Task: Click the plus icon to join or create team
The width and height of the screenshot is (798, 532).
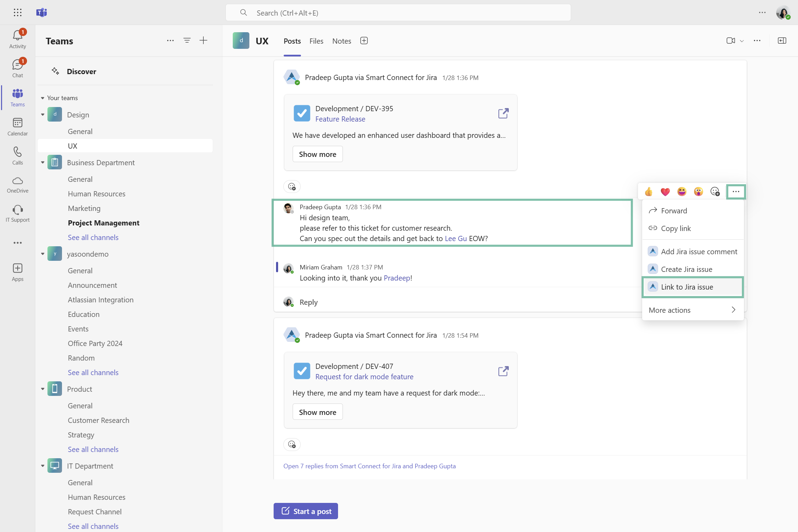Action: click(204, 41)
